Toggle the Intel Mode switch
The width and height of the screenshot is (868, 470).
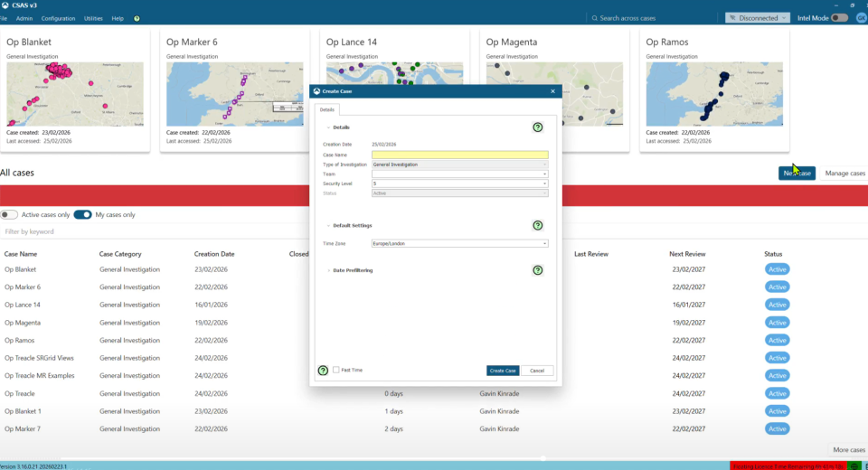tap(839, 18)
